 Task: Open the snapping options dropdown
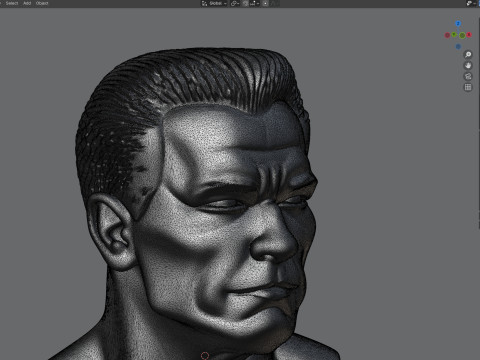click(254, 3)
